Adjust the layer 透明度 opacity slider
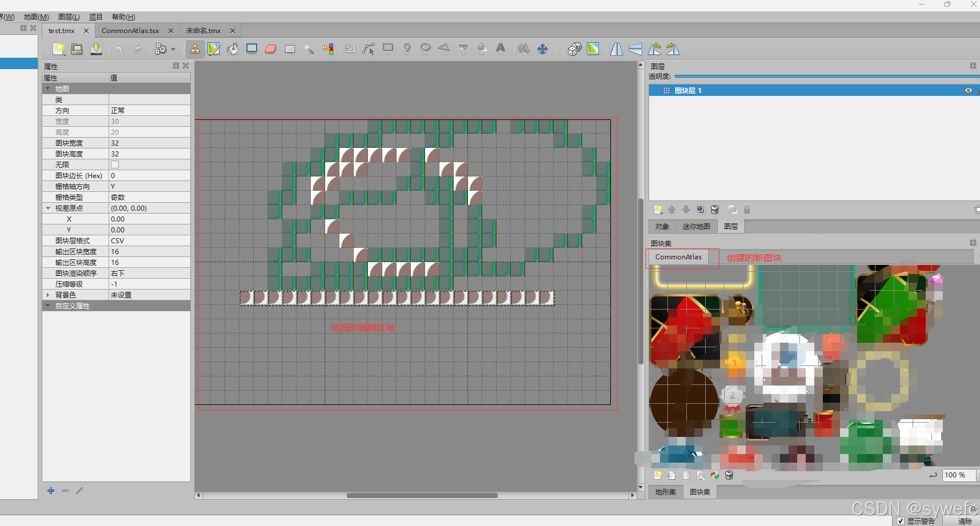The height and width of the screenshot is (526, 980). click(827, 76)
